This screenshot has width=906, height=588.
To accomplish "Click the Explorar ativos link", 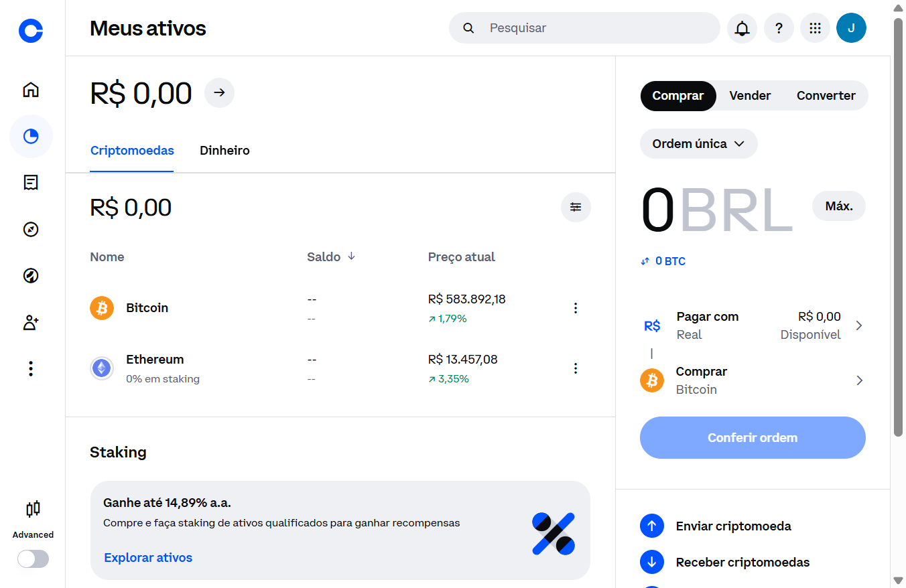I will pos(148,558).
